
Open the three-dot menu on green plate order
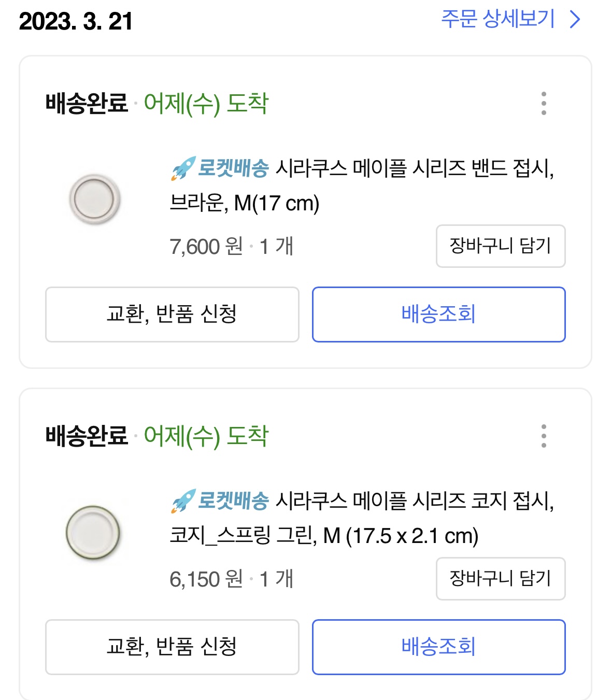[x=544, y=436]
